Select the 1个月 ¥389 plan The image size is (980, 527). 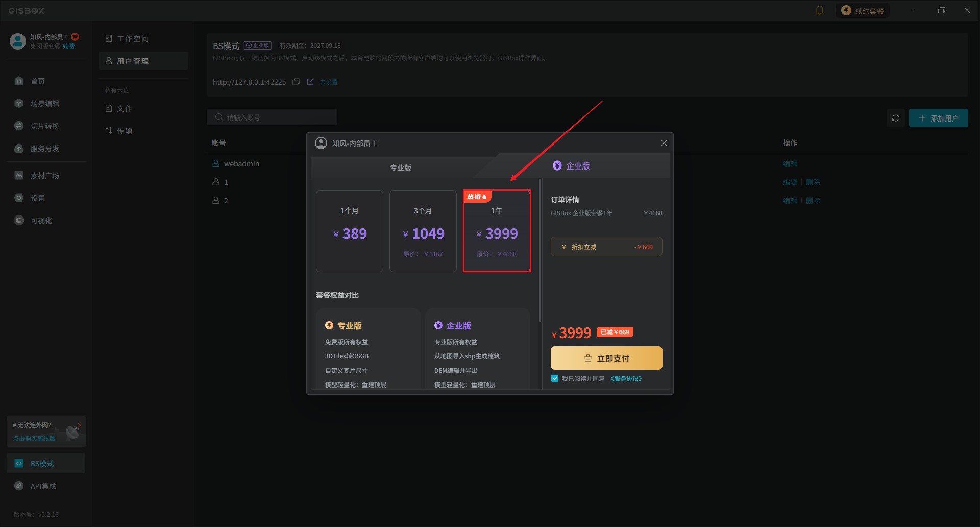(350, 231)
